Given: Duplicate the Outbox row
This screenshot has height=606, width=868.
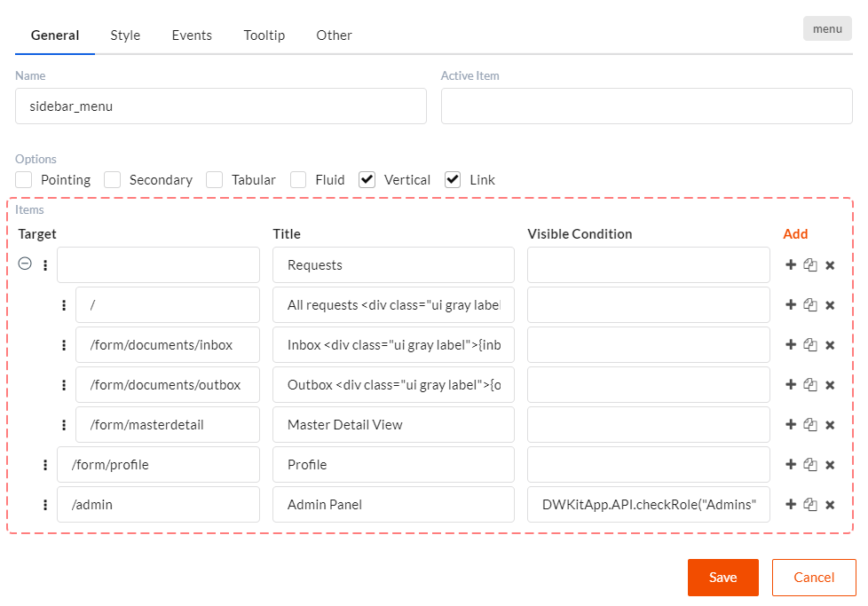Looking at the screenshot, I should 810,385.
